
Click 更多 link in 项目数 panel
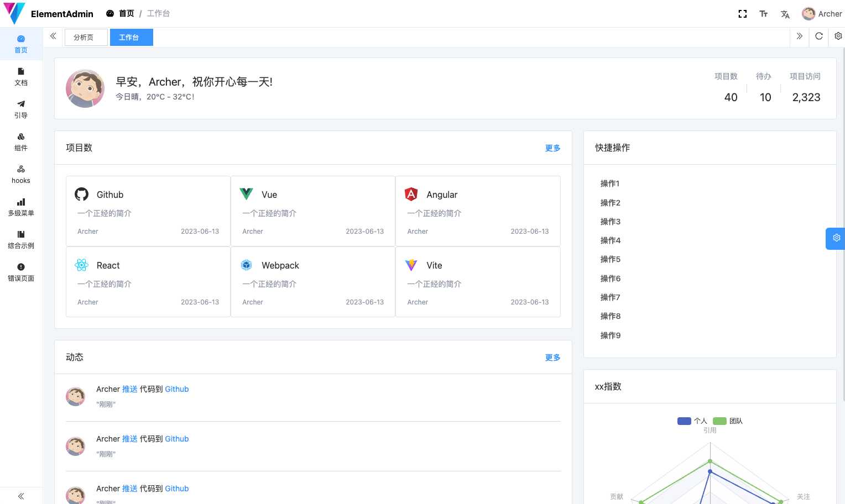(x=552, y=148)
